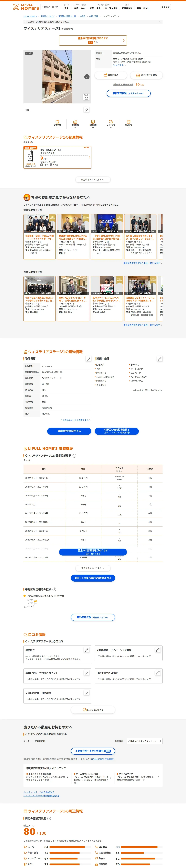The width and height of the screenshot is (186, 868).
Task: Click 地図を見る button
Action: coord(111,75)
